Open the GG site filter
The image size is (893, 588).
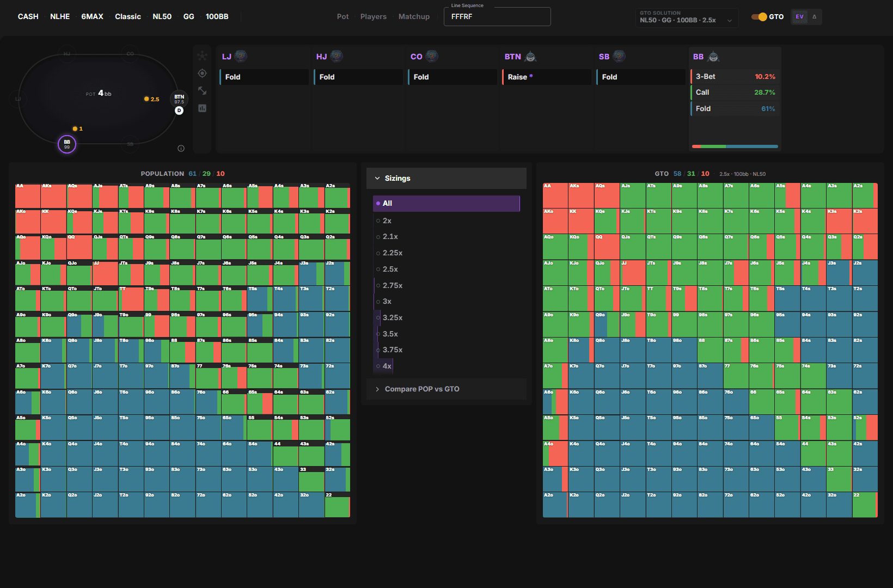(x=189, y=17)
